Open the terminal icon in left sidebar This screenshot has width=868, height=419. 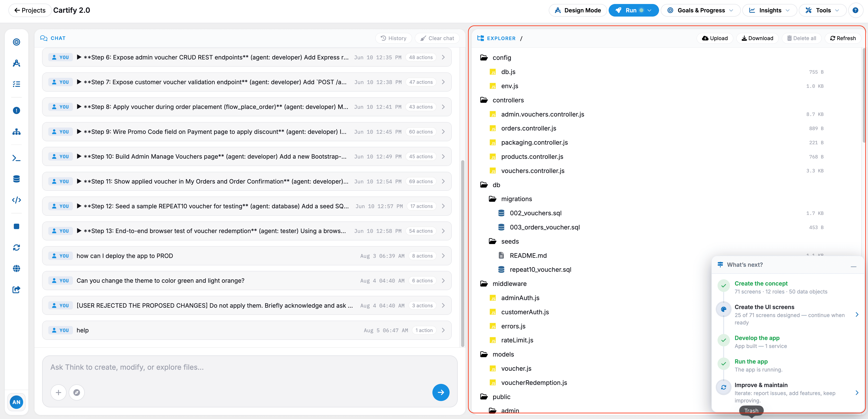pyautogui.click(x=16, y=158)
